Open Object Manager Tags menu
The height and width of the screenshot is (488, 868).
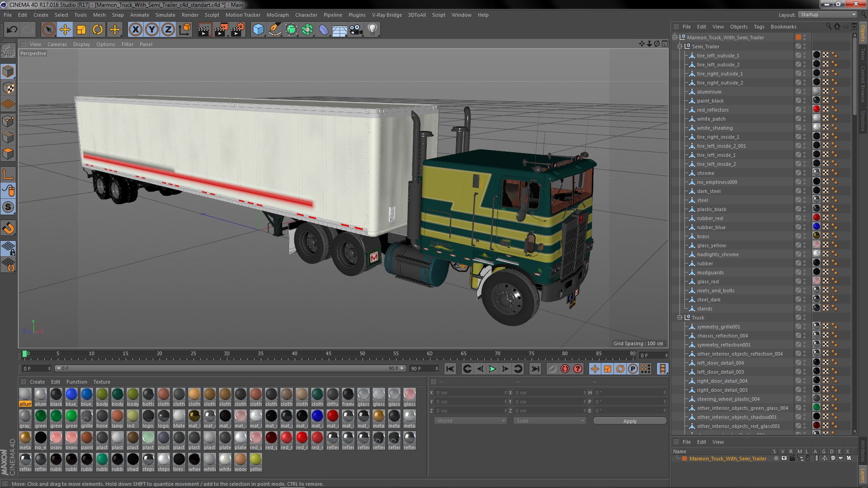[x=759, y=27]
